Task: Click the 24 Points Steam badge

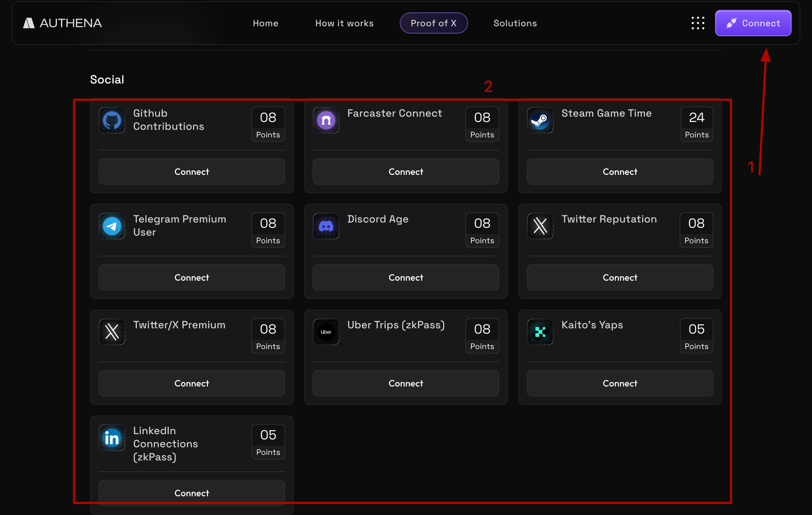Action: (696, 124)
